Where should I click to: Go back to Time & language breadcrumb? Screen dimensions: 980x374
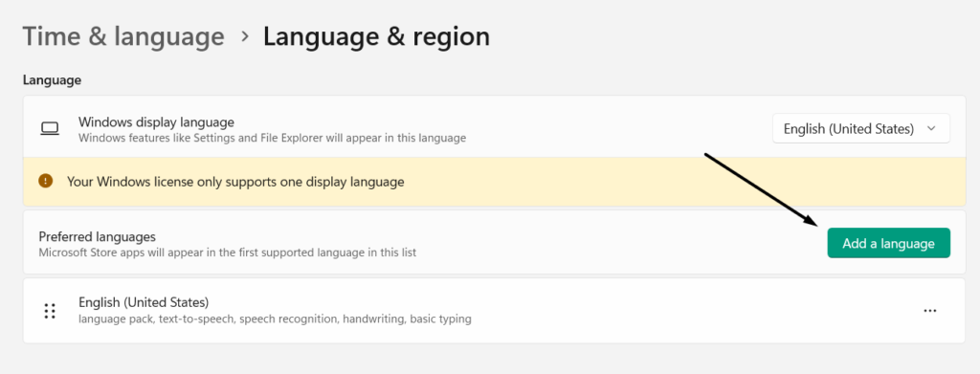pos(123,36)
